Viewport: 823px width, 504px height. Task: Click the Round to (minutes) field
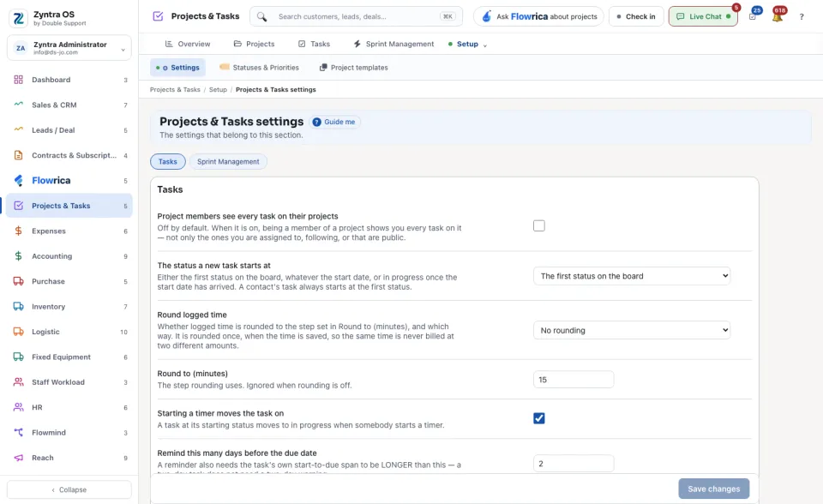pos(574,380)
